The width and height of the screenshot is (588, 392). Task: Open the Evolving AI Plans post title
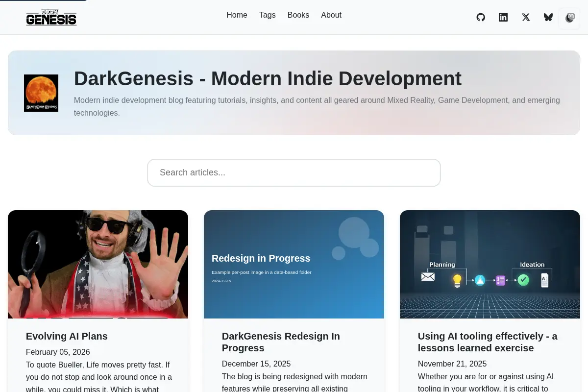click(67, 336)
